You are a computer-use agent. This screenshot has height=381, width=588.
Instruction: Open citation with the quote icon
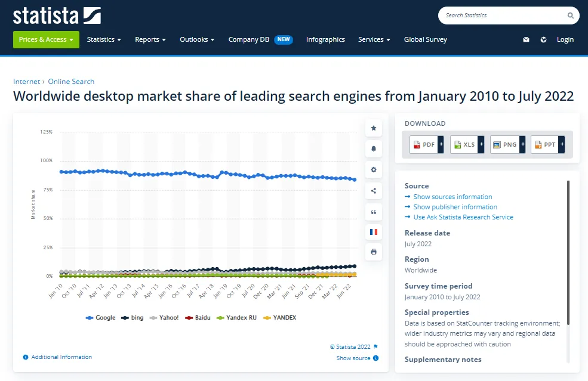[x=374, y=212]
